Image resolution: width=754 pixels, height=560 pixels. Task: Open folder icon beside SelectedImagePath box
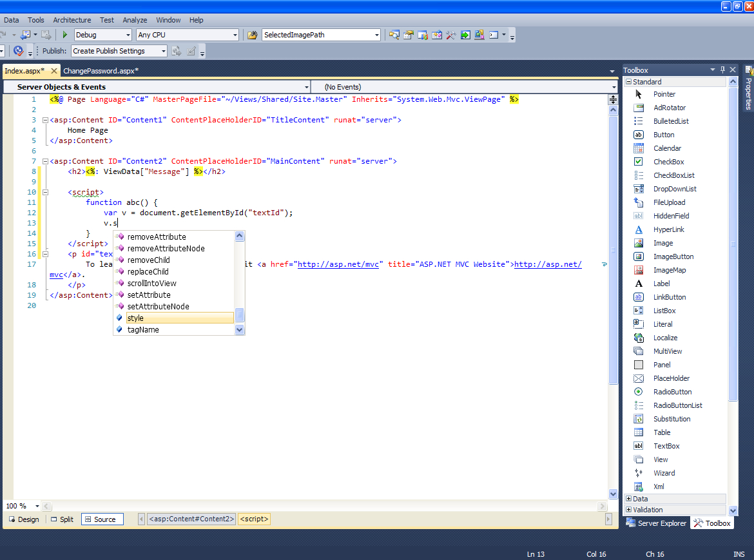click(253, 35)
